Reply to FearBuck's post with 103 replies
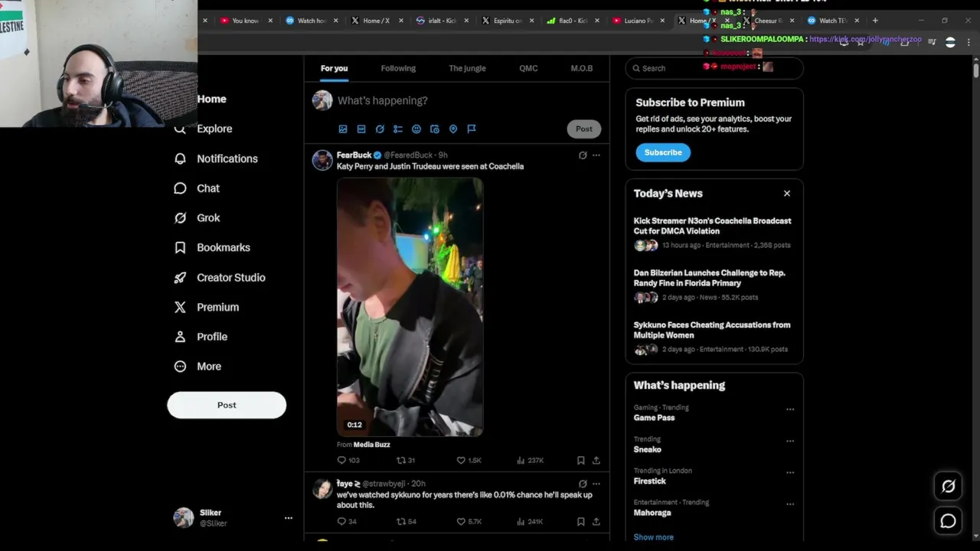Screen dimensions: 980x551 point(348,460)
